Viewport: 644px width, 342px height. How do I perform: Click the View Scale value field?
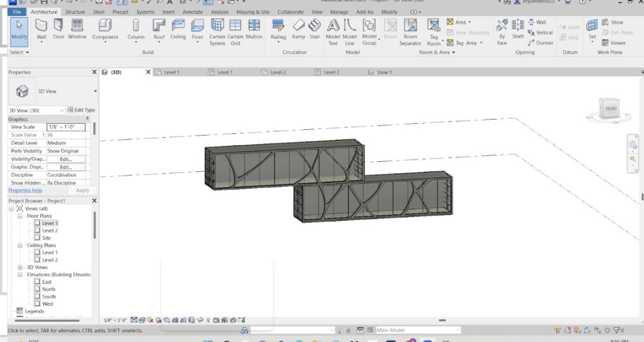pyautogui.click(x=66, y=127)
